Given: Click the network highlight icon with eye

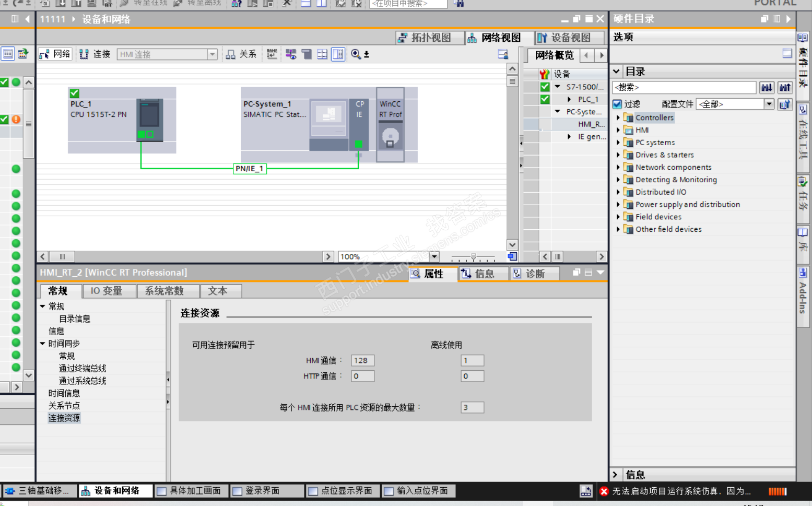Looking at the screenshot, I should coord(291,54).
